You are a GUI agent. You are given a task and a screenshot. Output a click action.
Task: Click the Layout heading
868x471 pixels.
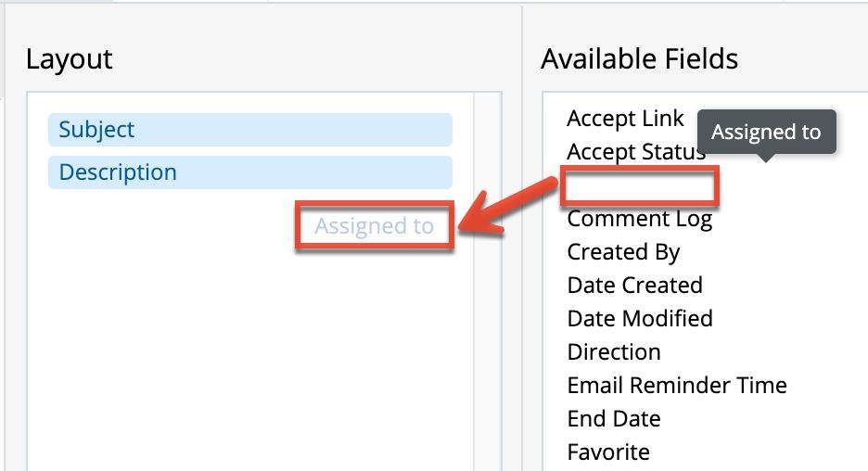pos(70,59)
